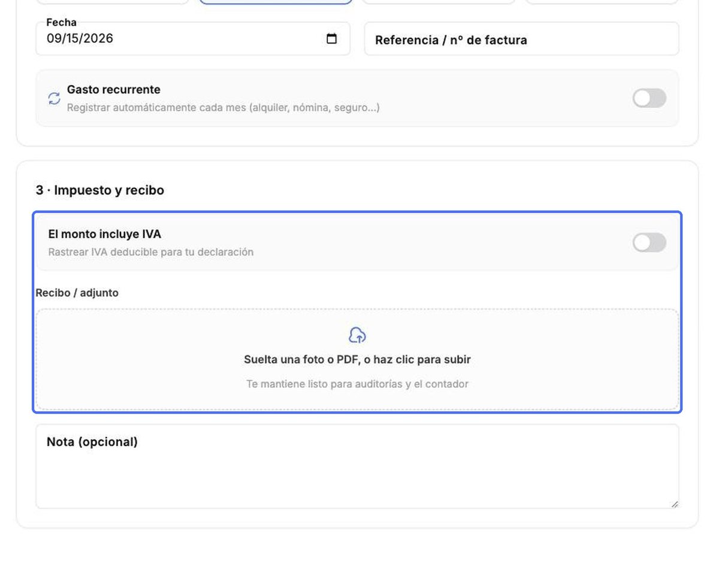Click the Rastrear IVA deducible description
This screenshot has width=719, height=588.
[151, 252]
